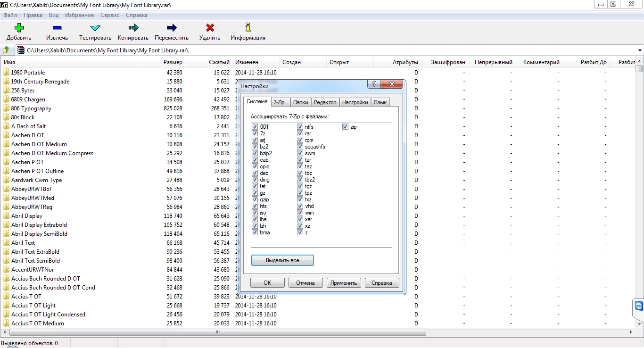Click the Test archive arrow icon
This screenshot has width=644, height=348.
click(x=95, y=28)
